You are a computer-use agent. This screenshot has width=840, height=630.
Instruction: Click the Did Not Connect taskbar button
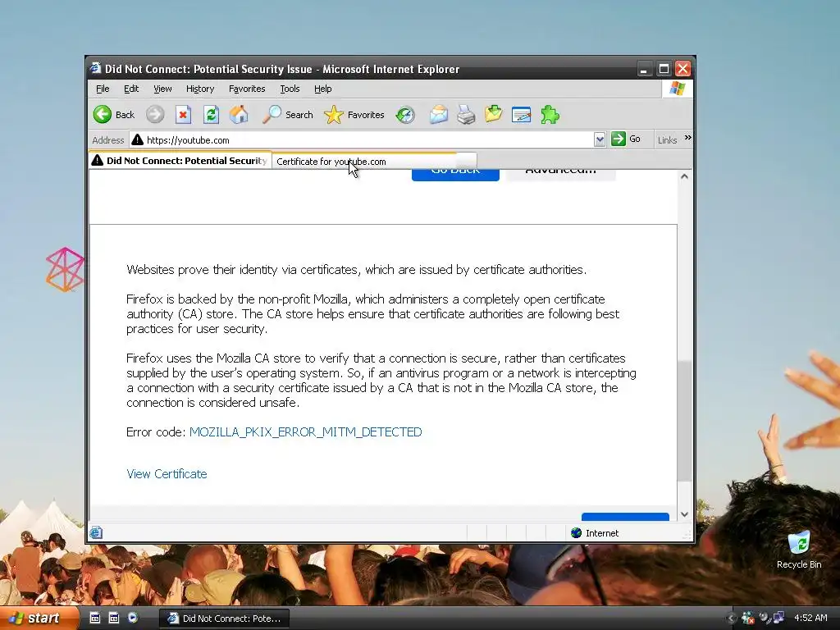click(225, 619)
